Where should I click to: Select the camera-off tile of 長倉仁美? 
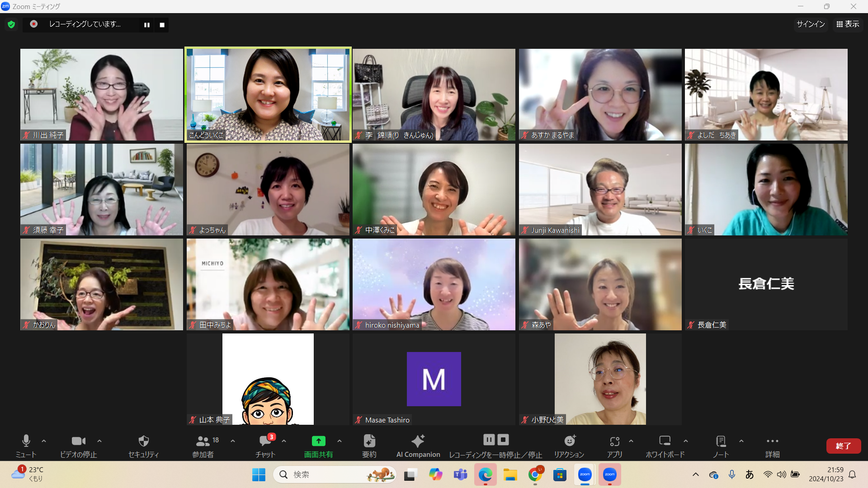tap(766, 284)
